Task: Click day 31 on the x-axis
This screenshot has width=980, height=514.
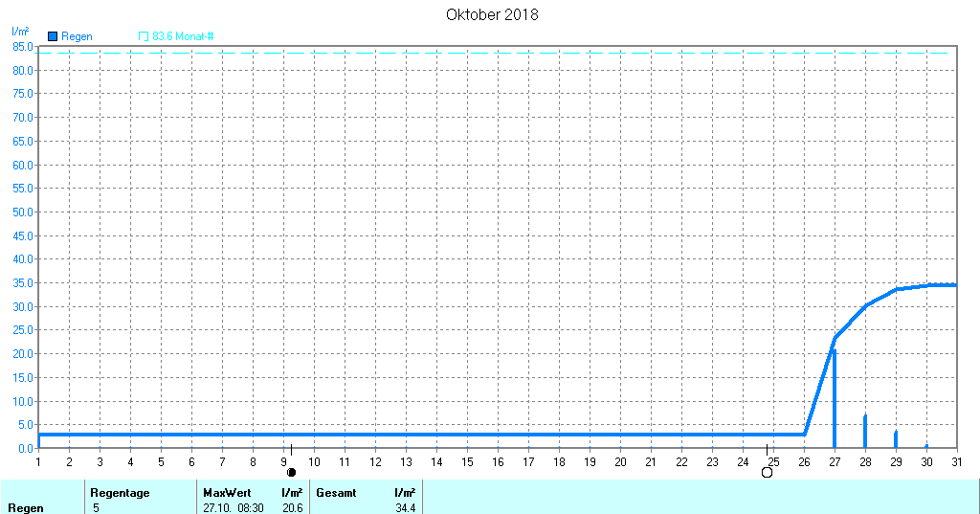Action: tap(957, 462)
